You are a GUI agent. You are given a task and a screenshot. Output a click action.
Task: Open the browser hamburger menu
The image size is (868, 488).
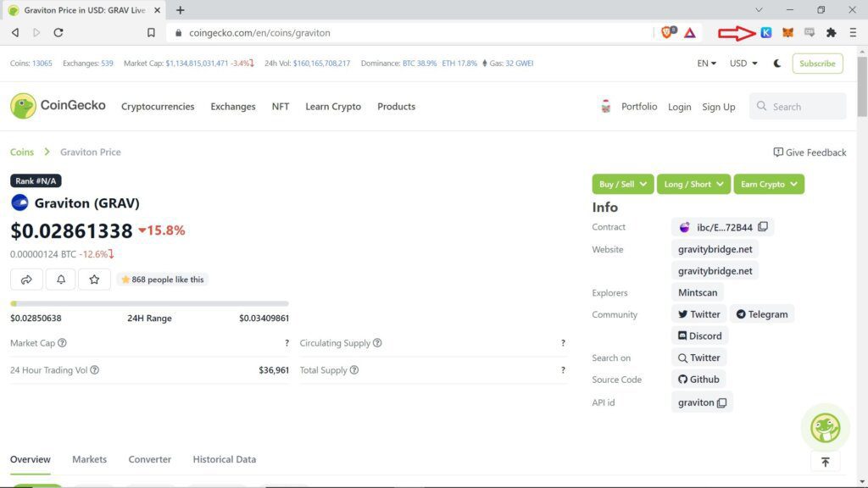[x=853, y=33]
